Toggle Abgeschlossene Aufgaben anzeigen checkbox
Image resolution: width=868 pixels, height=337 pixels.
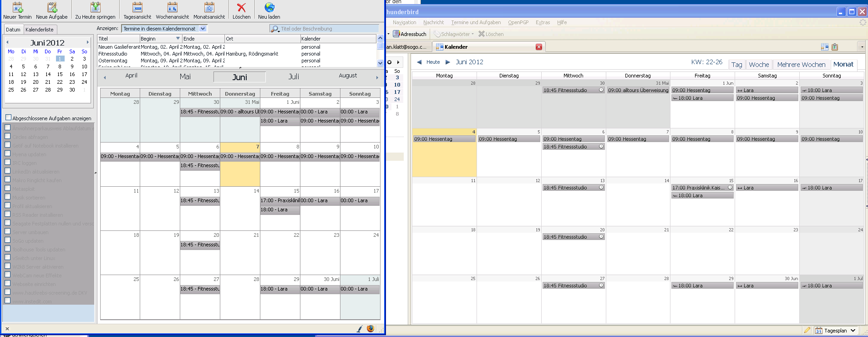(8, 118)
